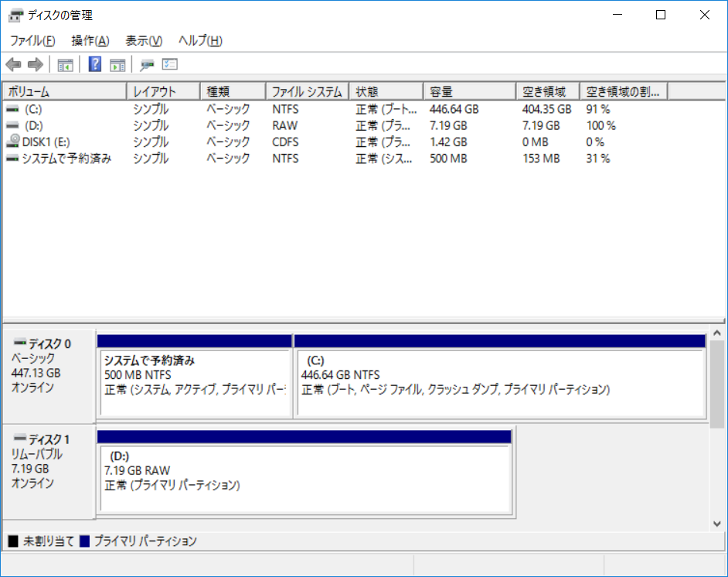Click the 未割り当て legend label
The height and width of the screenshot is (577, 728).
click(x=49, y=541)
